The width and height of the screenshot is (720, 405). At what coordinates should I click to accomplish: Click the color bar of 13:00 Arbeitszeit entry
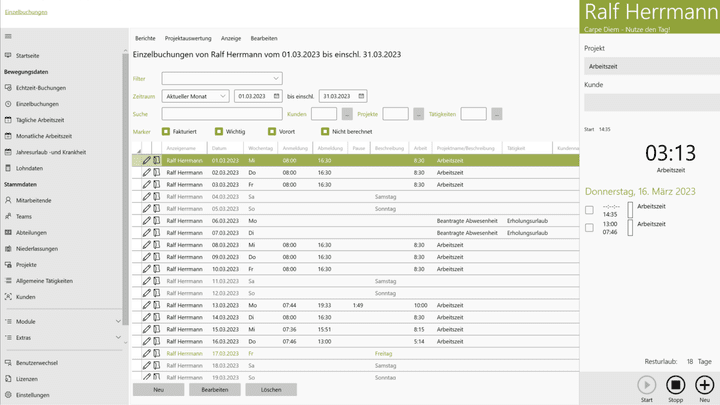630,228
